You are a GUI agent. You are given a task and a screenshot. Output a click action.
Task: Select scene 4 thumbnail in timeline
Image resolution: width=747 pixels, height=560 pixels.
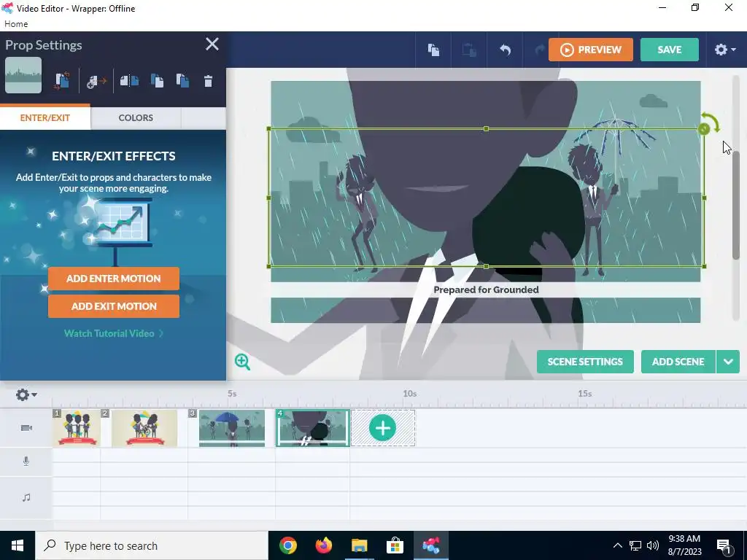(x=312, y=427)
